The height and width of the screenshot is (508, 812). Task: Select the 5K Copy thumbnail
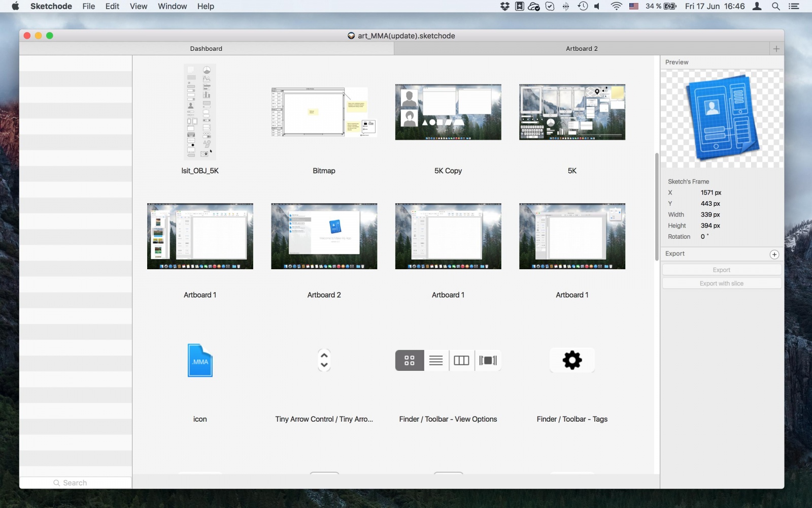448,112
